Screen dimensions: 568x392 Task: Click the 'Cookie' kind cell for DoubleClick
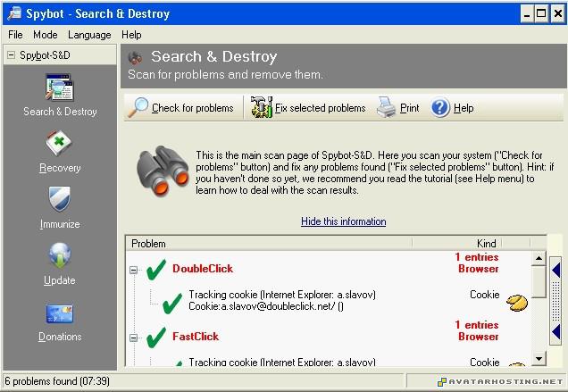click(x=484, y=295)
